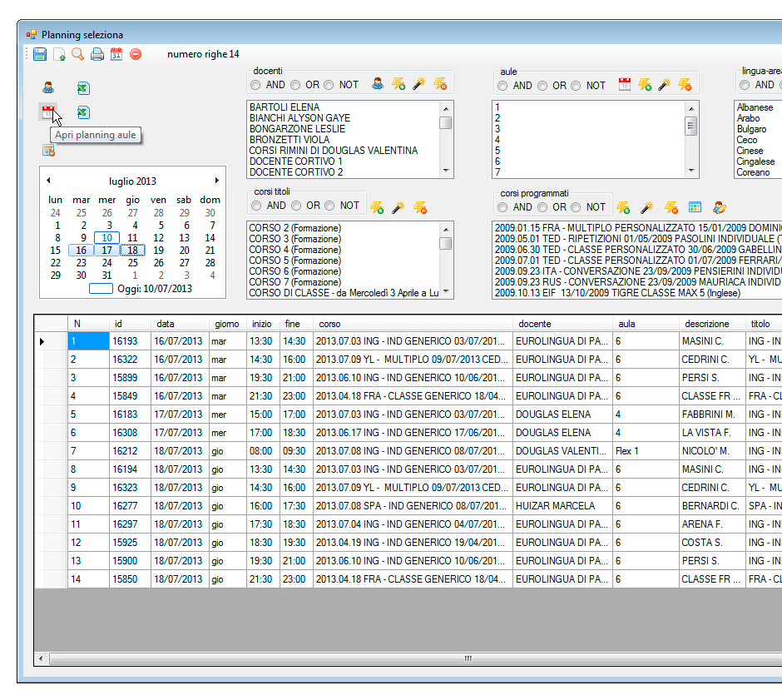Click left arrow of table horizontal scrollbar
Image resolution: width=782 pixels, height=700 pixels.
coord(41,658)
